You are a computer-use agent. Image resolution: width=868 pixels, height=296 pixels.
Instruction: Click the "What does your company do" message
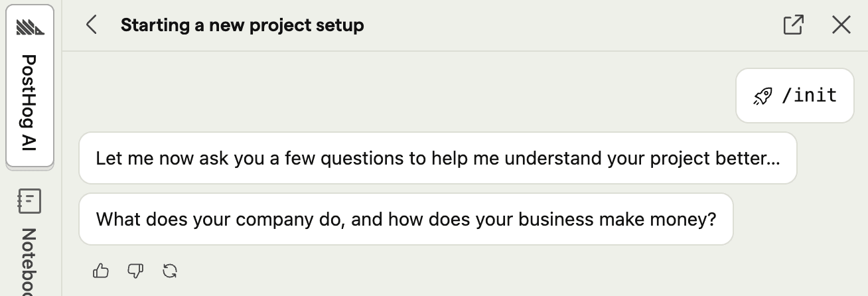(405, 219)
